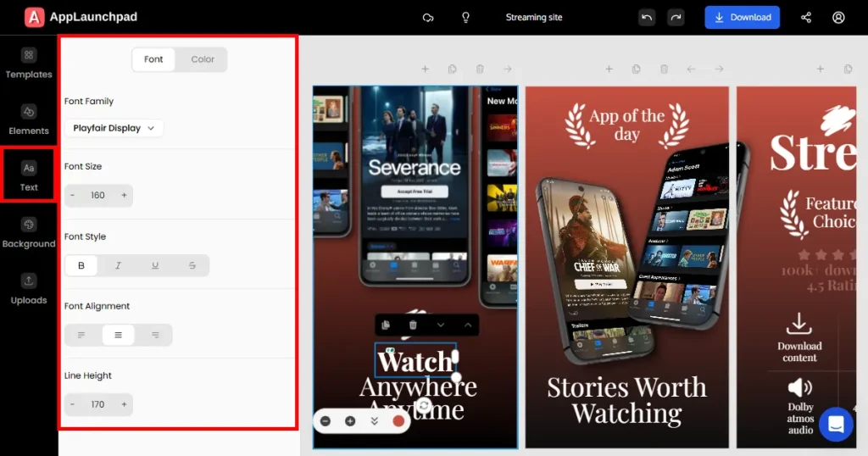The image size is (868, 456).
Task: Move the Severance screenshot right with arrow
Action: point(508,70)
